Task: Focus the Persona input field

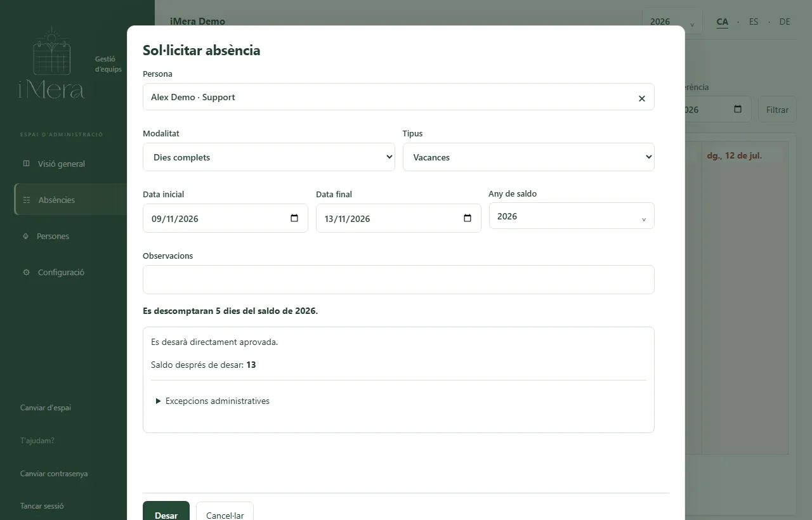Action: point(398,97)
